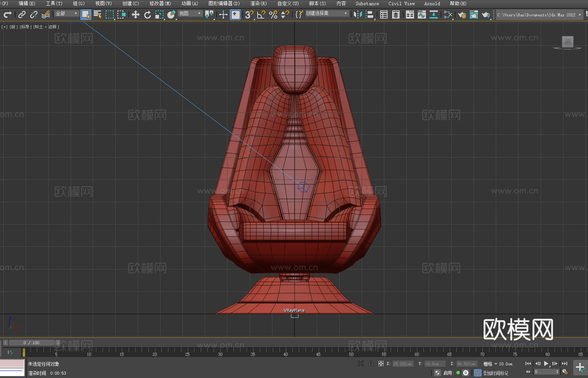Open reference coordinate 视图 dropdown
The height and width of the screenshot is (378, 588).
(x=190, y=13)
